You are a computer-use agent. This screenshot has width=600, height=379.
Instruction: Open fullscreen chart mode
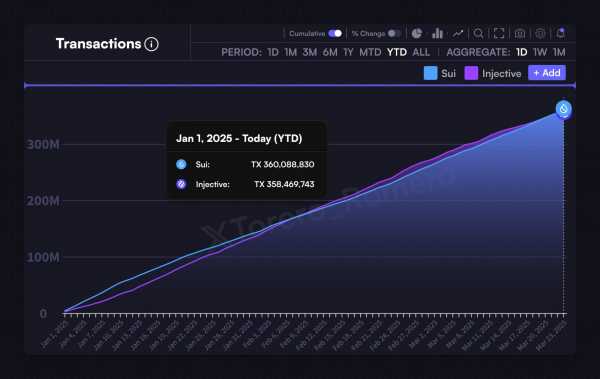click(x=499, y=34)
